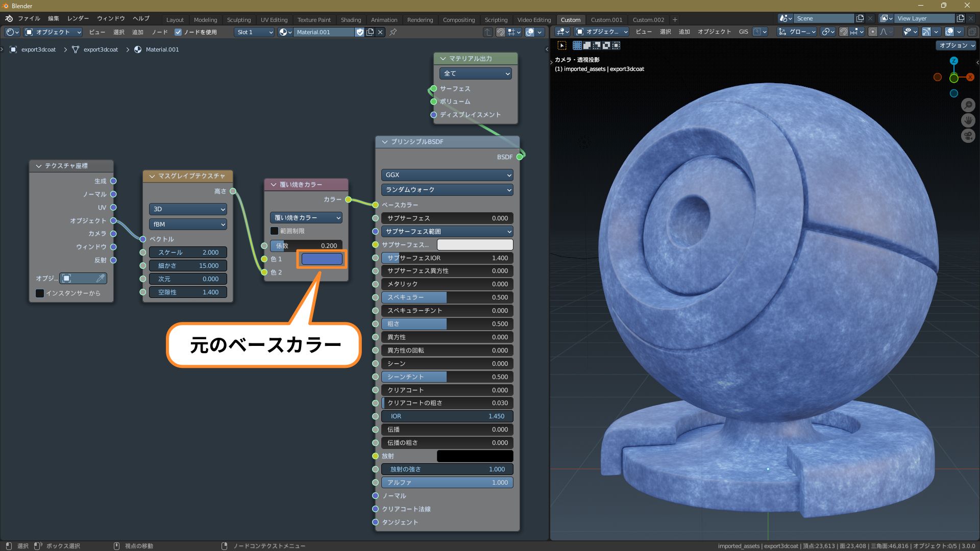This screenshot has height=551, width=980.
Task: Click the サブサーフェス white color swatch
Action: 475,245
